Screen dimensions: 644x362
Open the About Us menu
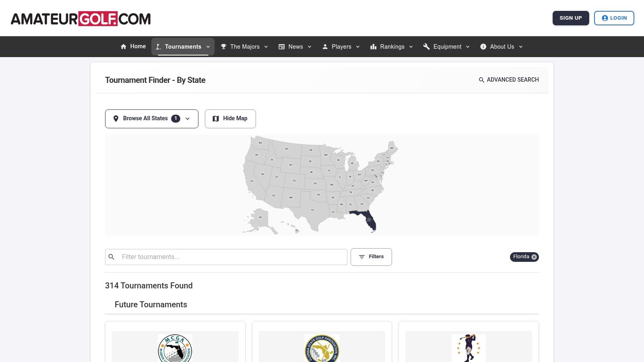502,47
